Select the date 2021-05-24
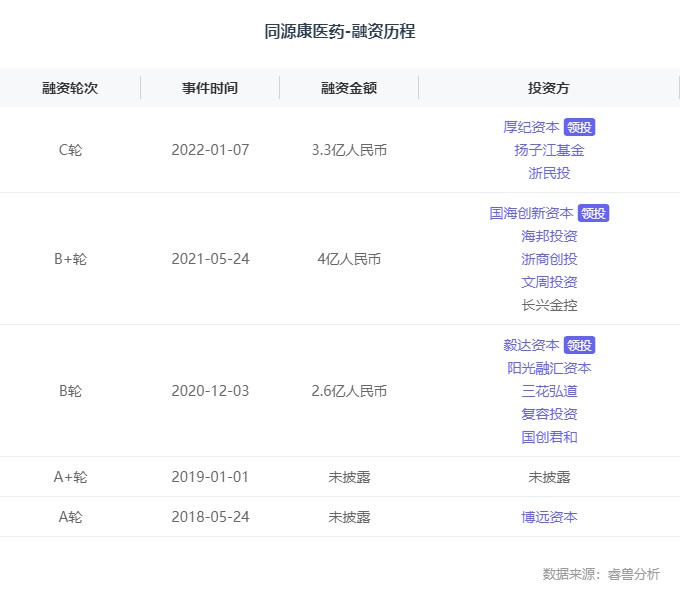Viewport: 680px width, 610px height. point(210,259)
